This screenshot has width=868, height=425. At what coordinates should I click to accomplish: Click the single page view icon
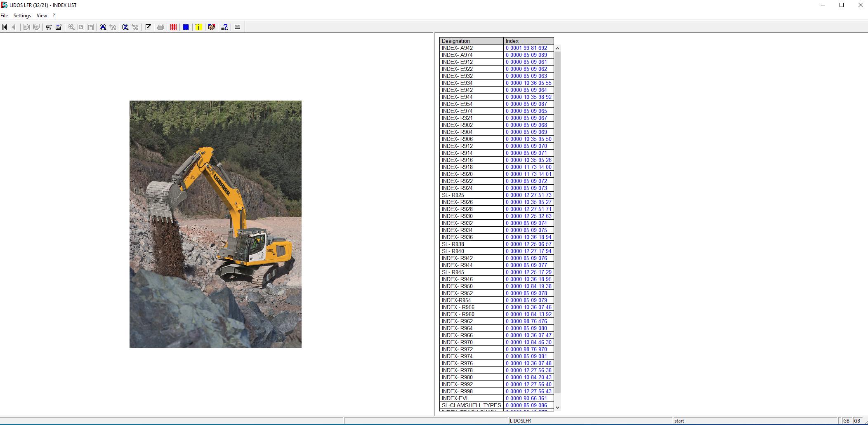pyautogui.click(x=81, y=27)
